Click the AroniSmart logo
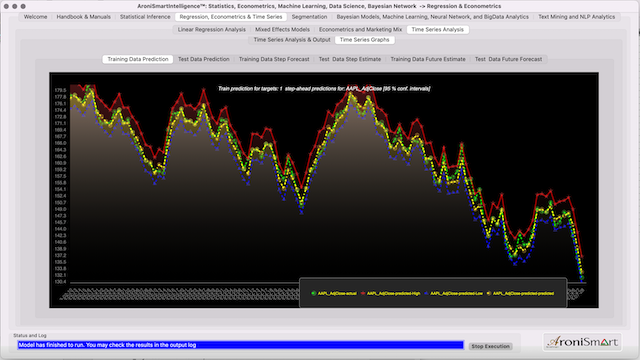 [582, 342]
